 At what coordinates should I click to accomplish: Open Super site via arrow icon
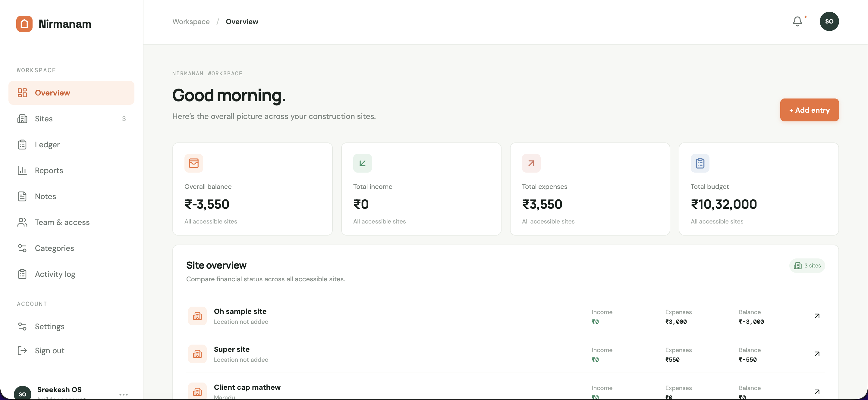pos(817,354)
